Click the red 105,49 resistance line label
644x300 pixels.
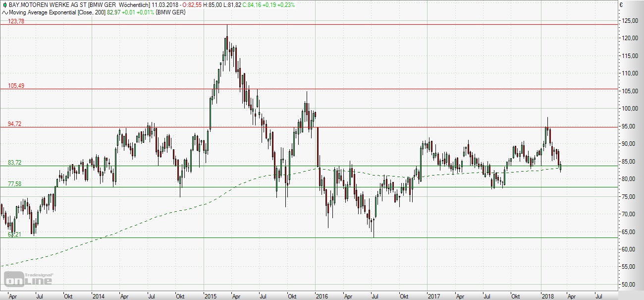[x=16, y=86]
